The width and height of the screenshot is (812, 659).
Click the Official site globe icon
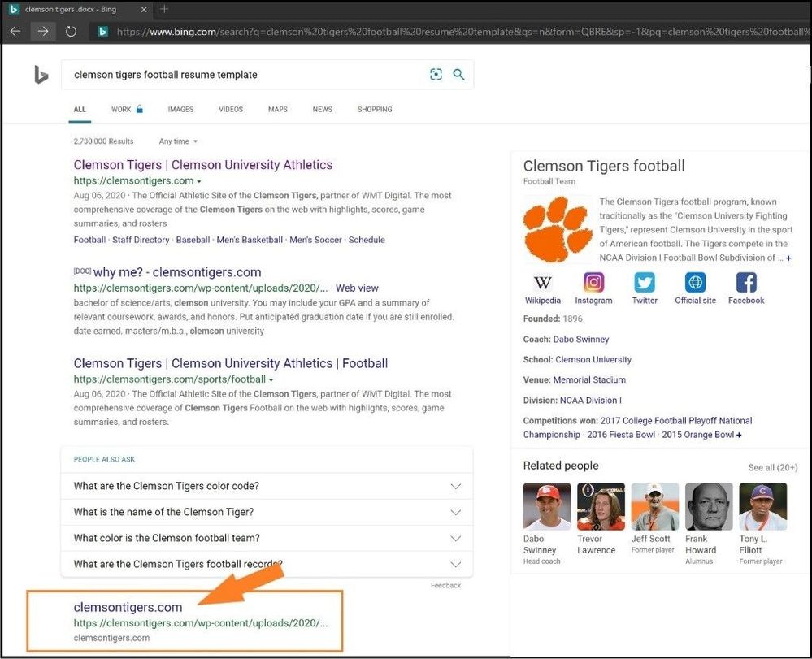pyautogui.click(x=695, y=283)
